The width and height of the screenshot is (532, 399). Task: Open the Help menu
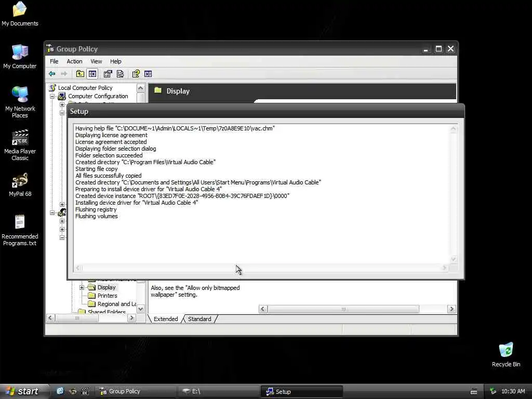pos(116,61)
